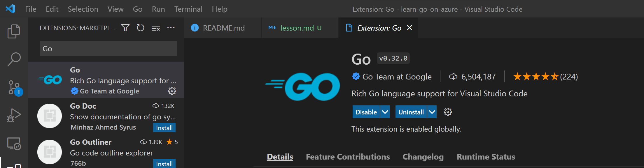Open the Help menu
This screenshot has width=644, height=168.
219,9
